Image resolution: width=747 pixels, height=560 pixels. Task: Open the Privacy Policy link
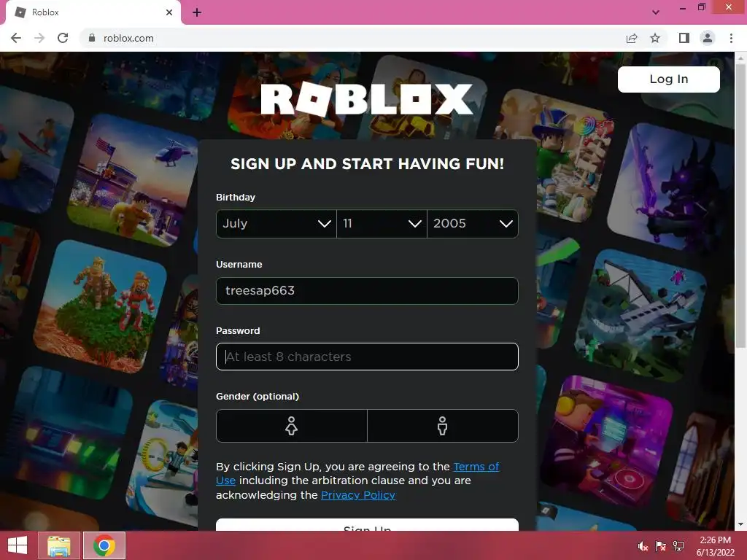(358, 495)
